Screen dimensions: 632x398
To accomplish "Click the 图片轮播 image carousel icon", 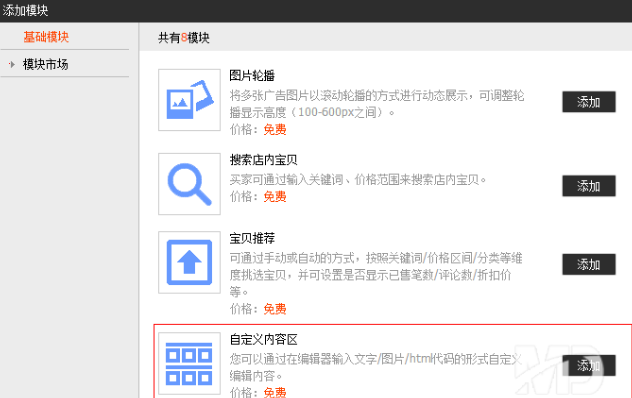I will pyautogui.click(x=189, y=100).
